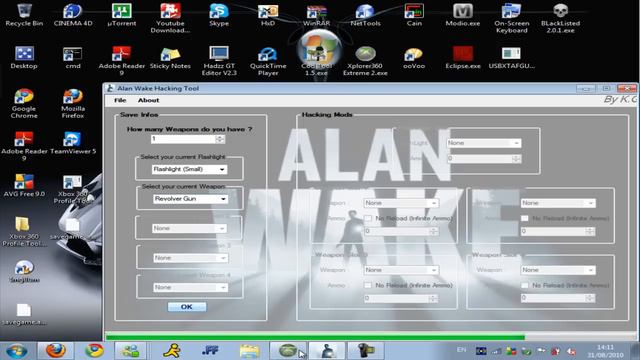Open the On-Screen Keyboard shortcut
This screenshot has height=360, width=640.
(511, 17)
